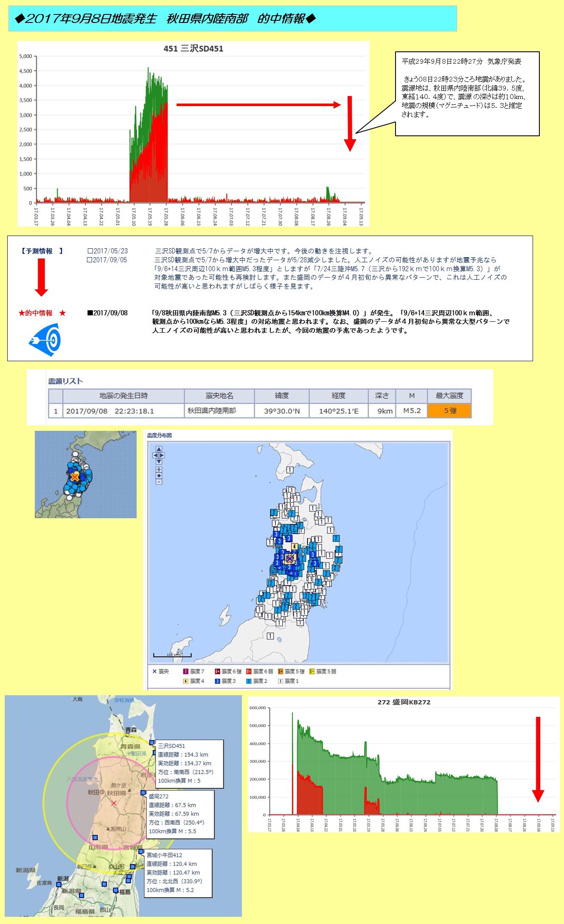Click the 39°30.0'N latitude cell
The width and height of the screenshot is (564, 924).
coord(282,411)
